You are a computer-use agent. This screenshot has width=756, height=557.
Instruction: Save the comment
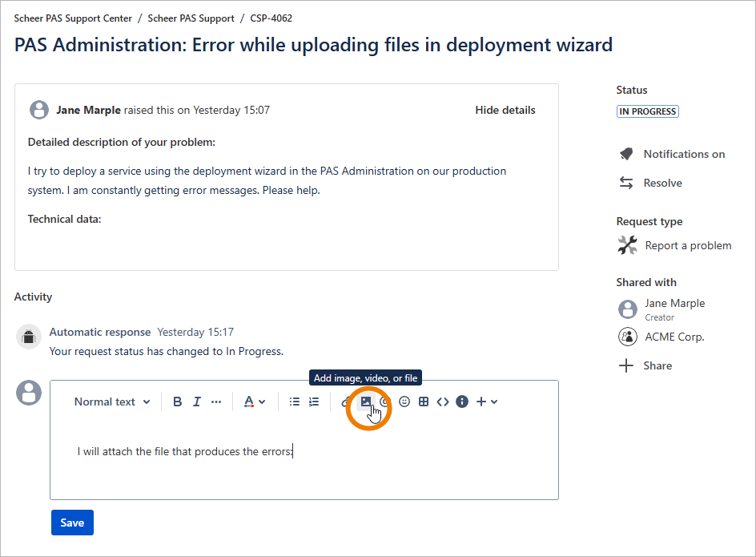click(x=72, y=523)
